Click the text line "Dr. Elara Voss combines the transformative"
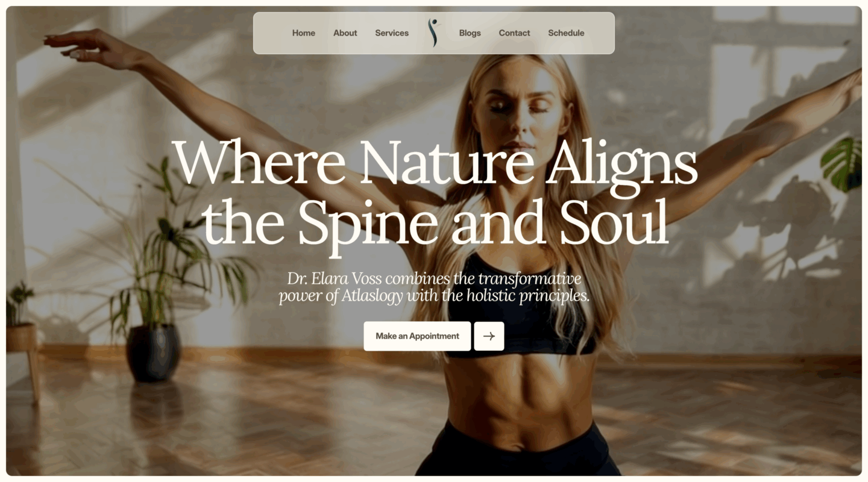Viewport: 868px width, 482px height. click(434, 279)
